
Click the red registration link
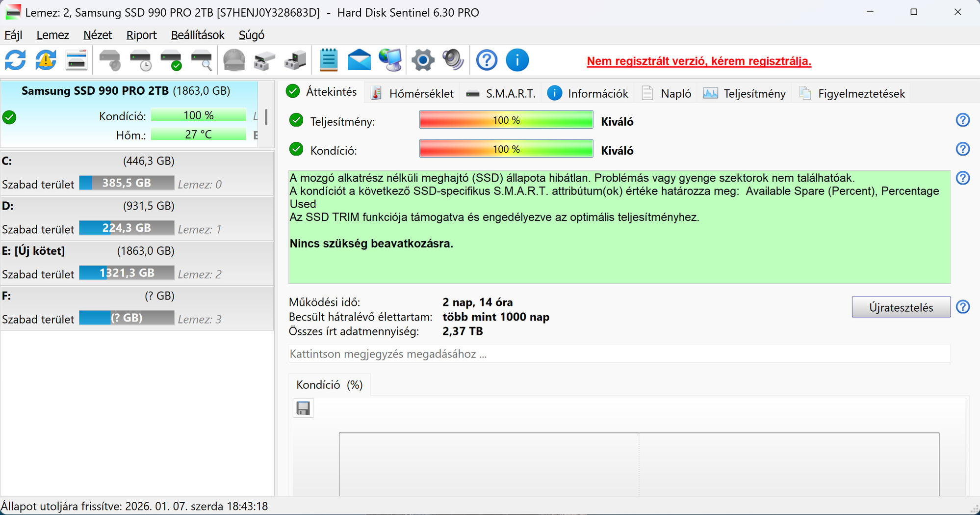699,61
